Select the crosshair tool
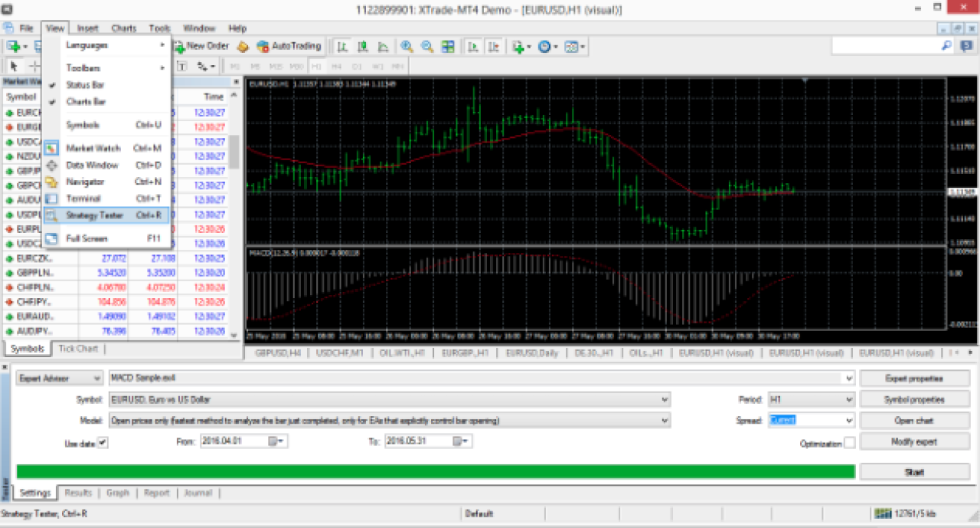980x528 pixels. coord(34,66)
